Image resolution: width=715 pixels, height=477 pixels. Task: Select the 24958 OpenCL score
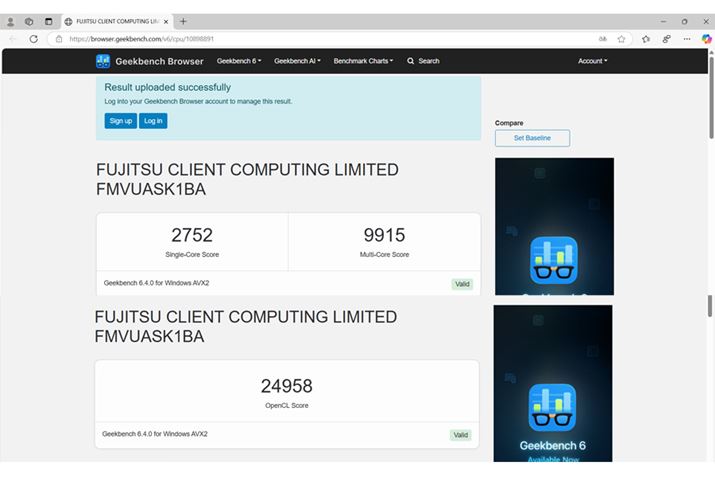click(286, 386)
